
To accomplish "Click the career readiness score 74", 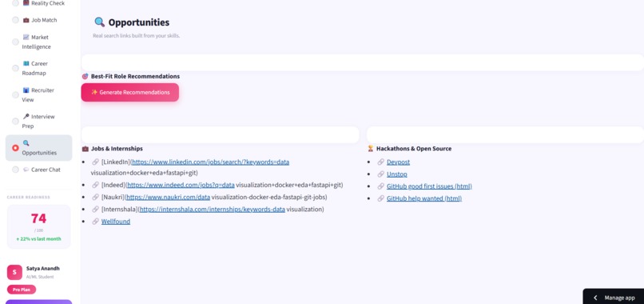I will point(38,218).
